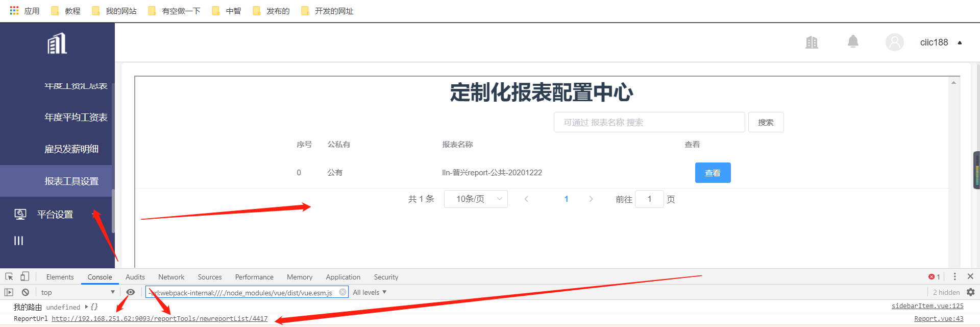Image resolution: width=980 pixels, height=327 pixels.
Task: Open the 发布的 bookmark folder
Action: click(x=271, y=11)
